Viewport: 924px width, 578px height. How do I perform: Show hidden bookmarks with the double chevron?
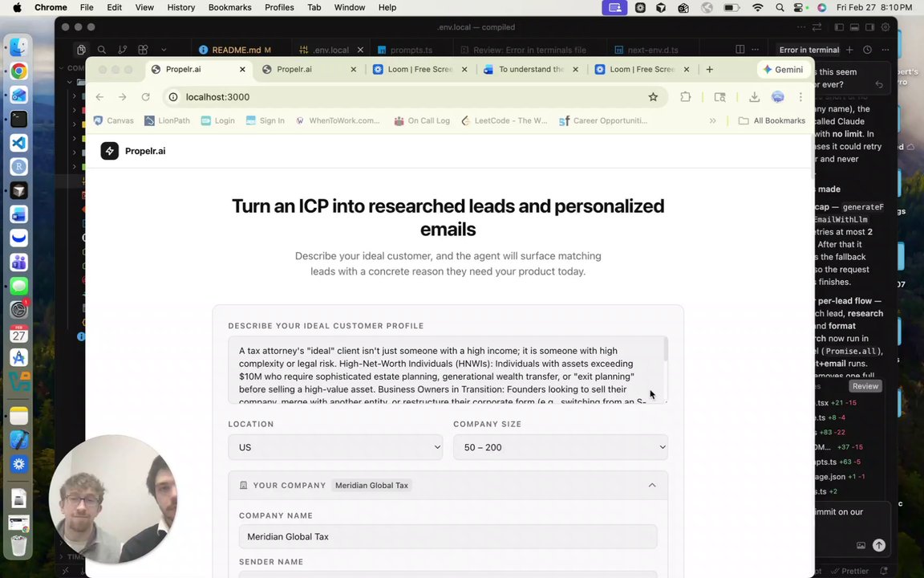(712, 120)
